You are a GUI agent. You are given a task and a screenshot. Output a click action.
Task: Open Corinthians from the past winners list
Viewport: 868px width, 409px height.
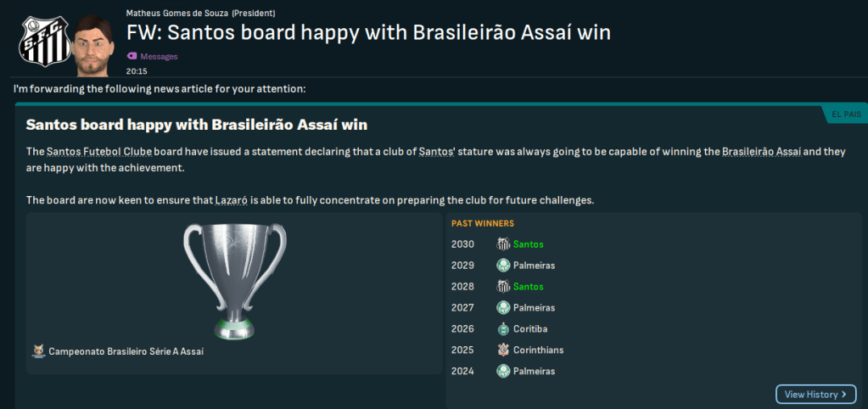[538, 350]
